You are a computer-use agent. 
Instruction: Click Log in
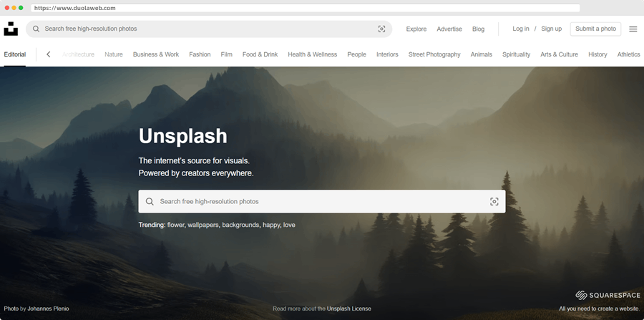520,29
